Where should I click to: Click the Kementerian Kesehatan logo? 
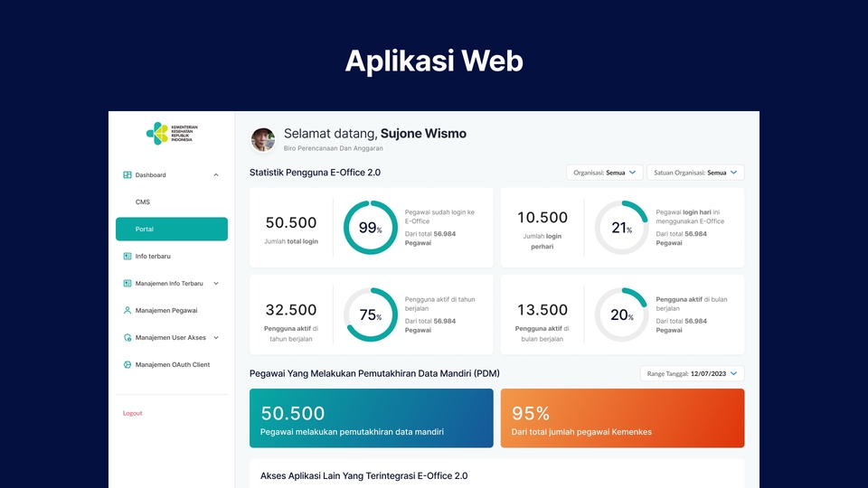tap(171, 133)
